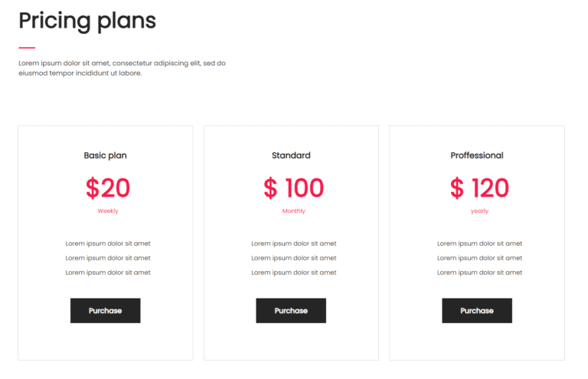Click third feature line in Basic plan
Image resolution: width=588 pixels, height=379 pixels.
[108, 273]
